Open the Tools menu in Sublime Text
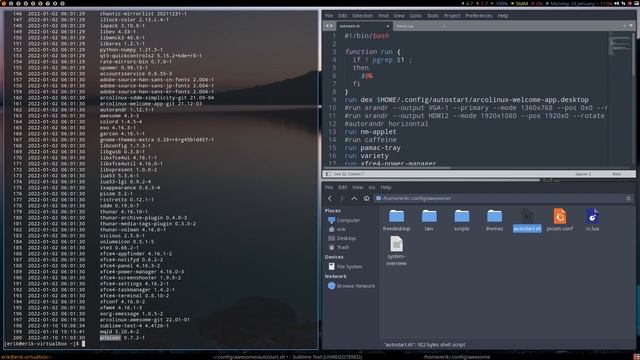The image size is (640, 360). click(x=433, y=16)
